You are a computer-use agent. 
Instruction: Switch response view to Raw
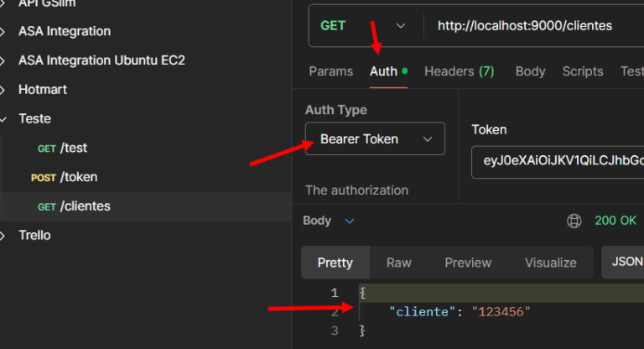(x=399, y=263)
